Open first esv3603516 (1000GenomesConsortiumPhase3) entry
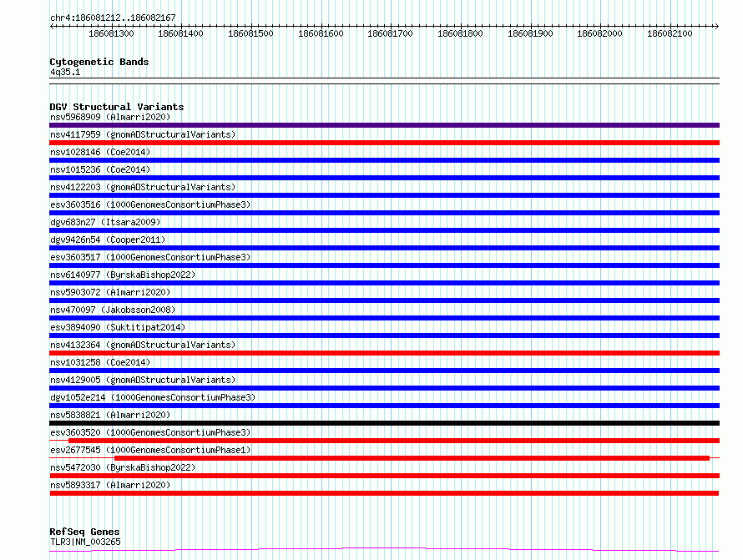This screenshot has height=560, width=743. coord(150,204)
